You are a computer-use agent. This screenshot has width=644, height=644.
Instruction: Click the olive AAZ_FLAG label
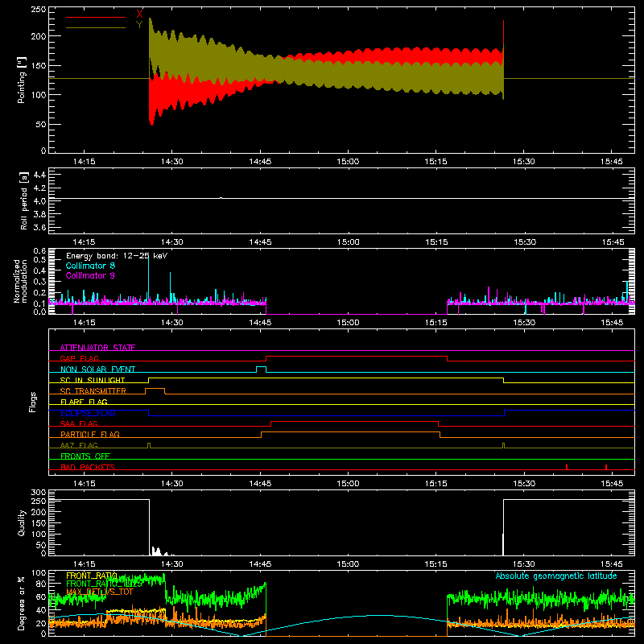[79, 445]
